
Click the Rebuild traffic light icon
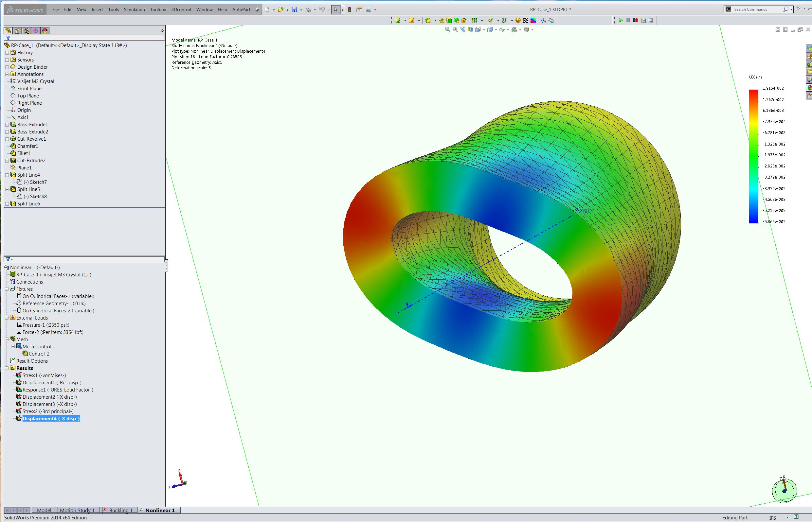pos(349,9)
